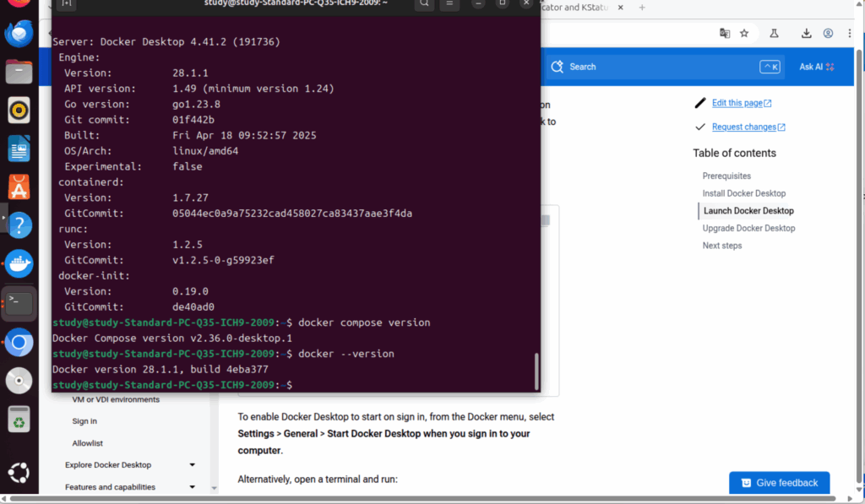Click the browser translate page icon
The image size is (865, 504).
click(724, 34)
